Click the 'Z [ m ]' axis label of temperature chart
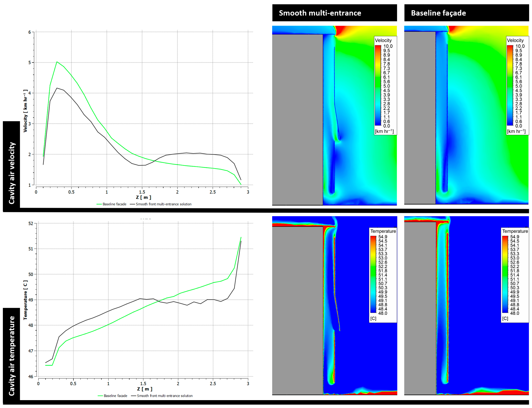This screenshot has width=532, height=408. [x=145, y=389]
